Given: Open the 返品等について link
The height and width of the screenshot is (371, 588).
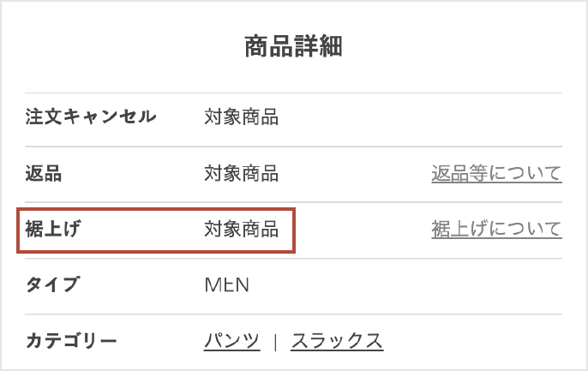Looking at the screenshot, I should pos(496,174).
